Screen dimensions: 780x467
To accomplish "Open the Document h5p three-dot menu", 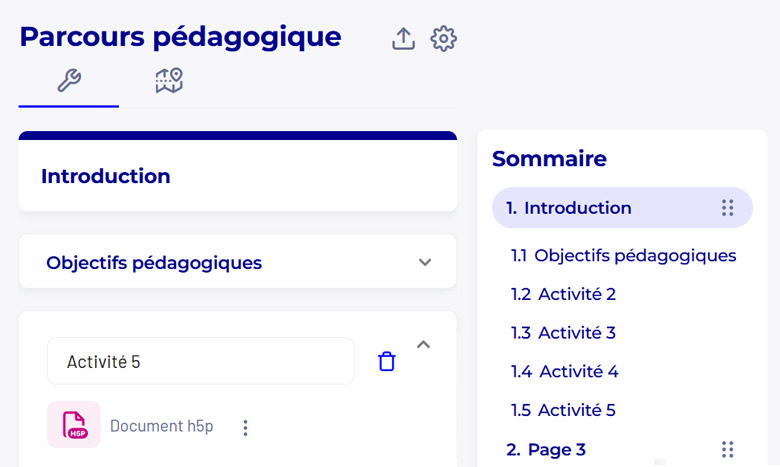I will [245, 427].
